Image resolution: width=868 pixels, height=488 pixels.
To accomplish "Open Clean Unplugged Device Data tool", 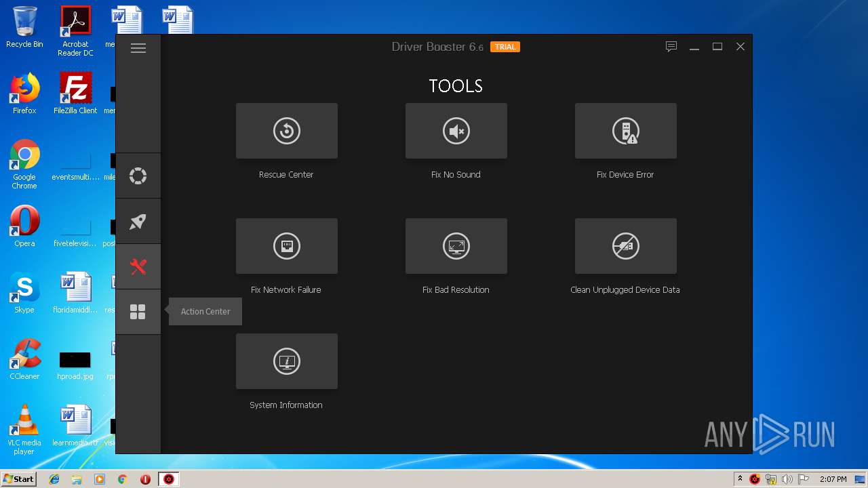I will [625, 246].
